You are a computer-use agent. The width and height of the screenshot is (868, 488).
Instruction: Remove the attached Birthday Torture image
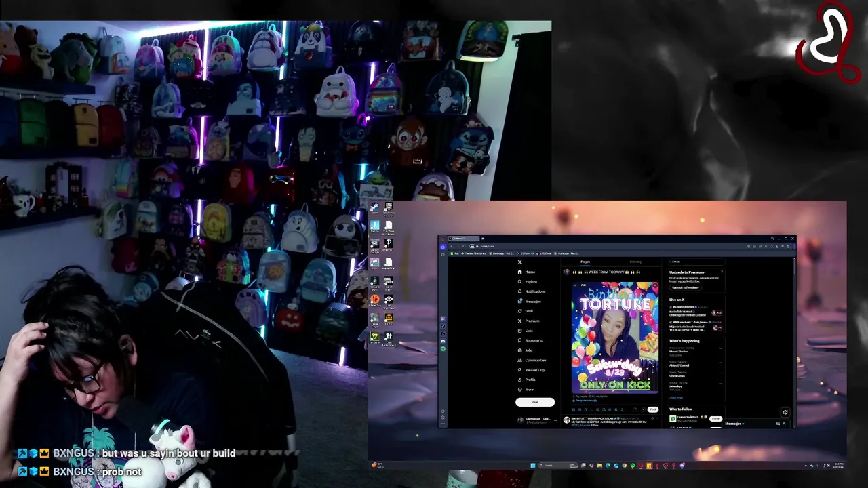click(x=654, y=285)
